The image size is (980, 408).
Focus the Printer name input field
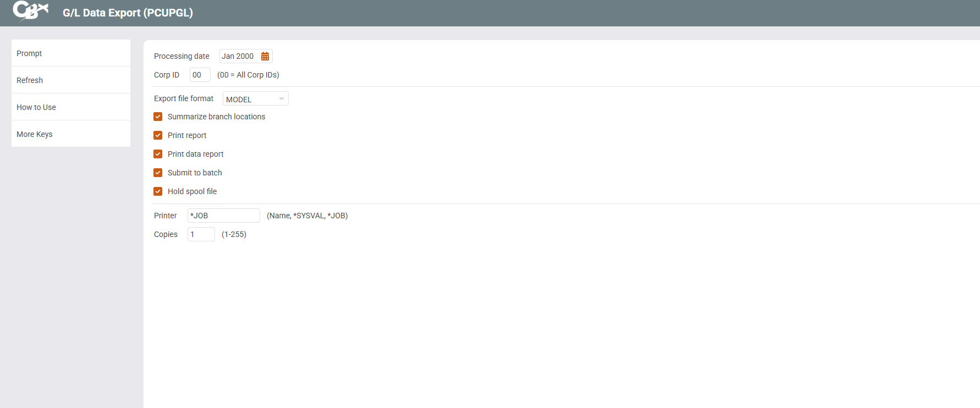coord(223,216)
